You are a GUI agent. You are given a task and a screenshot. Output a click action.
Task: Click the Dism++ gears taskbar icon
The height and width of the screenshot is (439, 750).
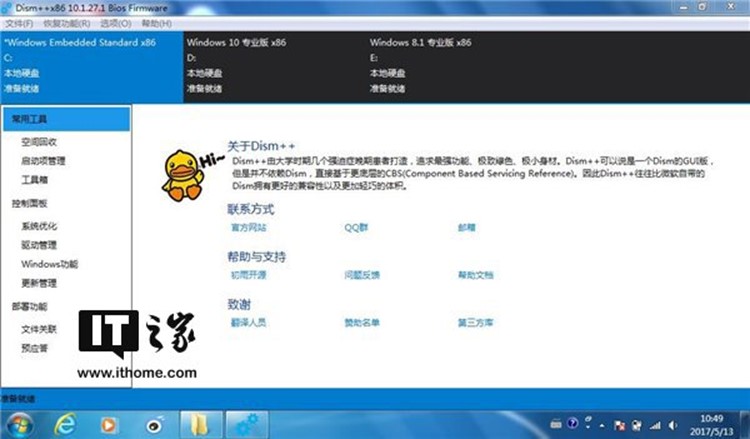(246, 423)
